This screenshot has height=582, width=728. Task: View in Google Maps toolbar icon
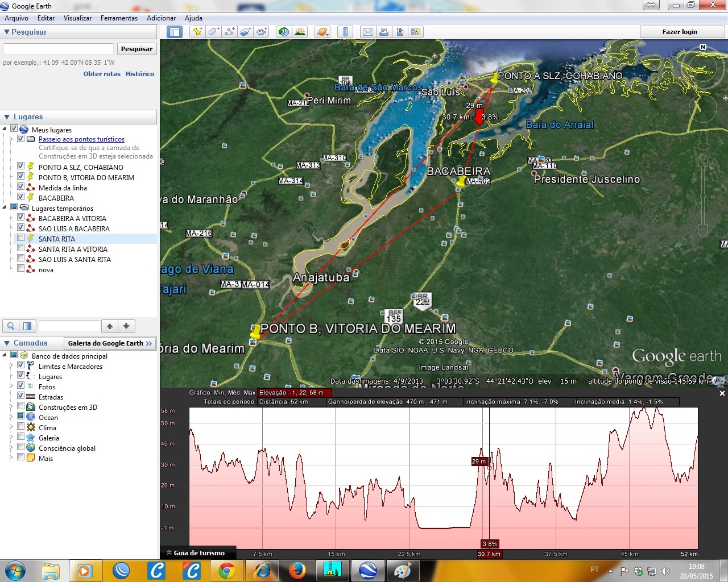tap(416, 32)
